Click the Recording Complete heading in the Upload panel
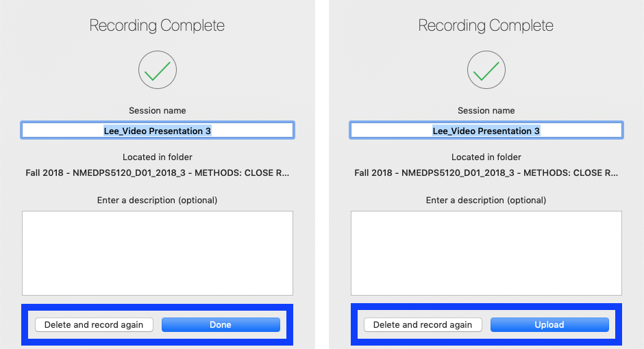 486,25
